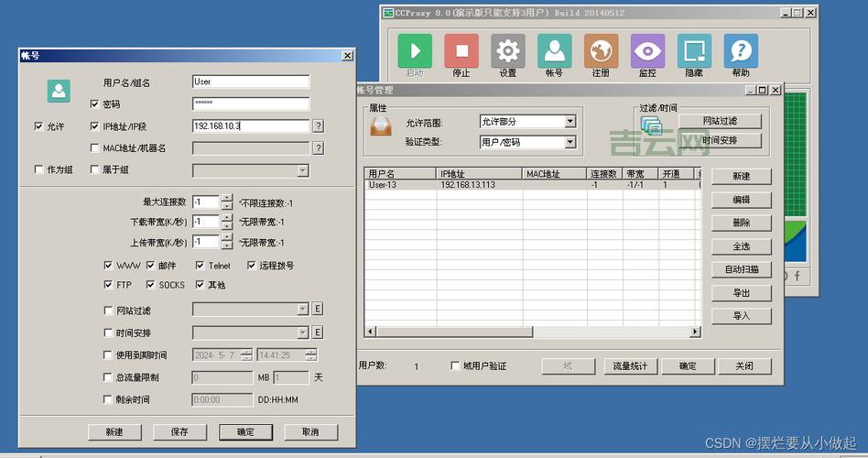Open the Help (帮助) question icon

pyautogui.click(x=740, y=51)
